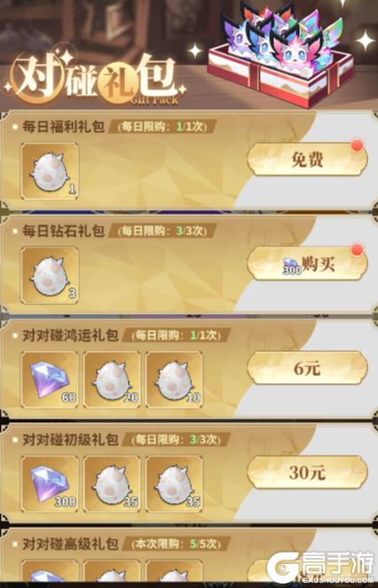Tap the 本次限购 5/5次 purchase limit label

[176, 544]
